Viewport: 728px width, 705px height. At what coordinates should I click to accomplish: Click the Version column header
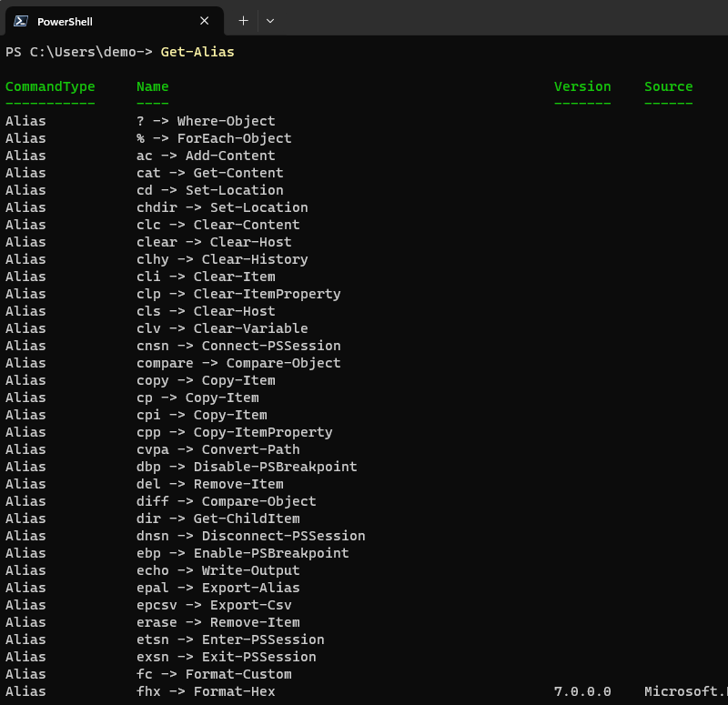[582, 86]
